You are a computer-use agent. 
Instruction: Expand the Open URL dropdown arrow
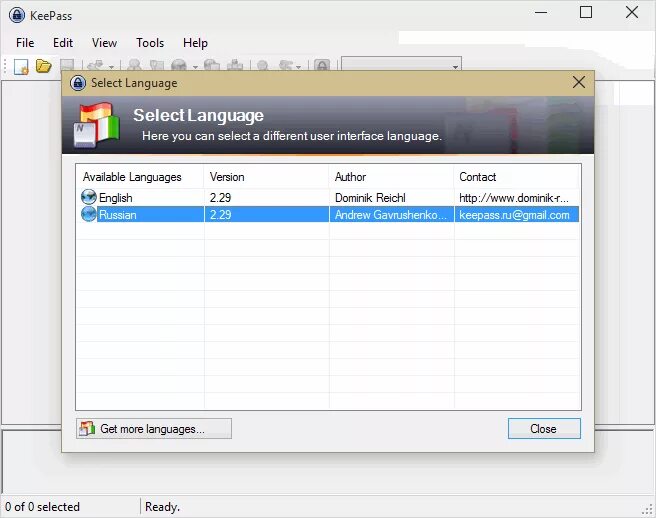(195, 67)
